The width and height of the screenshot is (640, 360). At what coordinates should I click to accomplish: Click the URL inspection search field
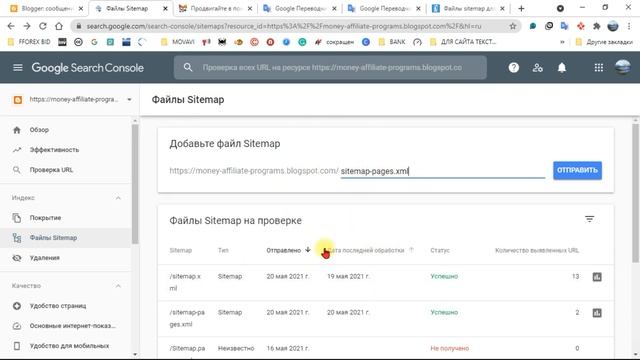[x=331, y=67]
